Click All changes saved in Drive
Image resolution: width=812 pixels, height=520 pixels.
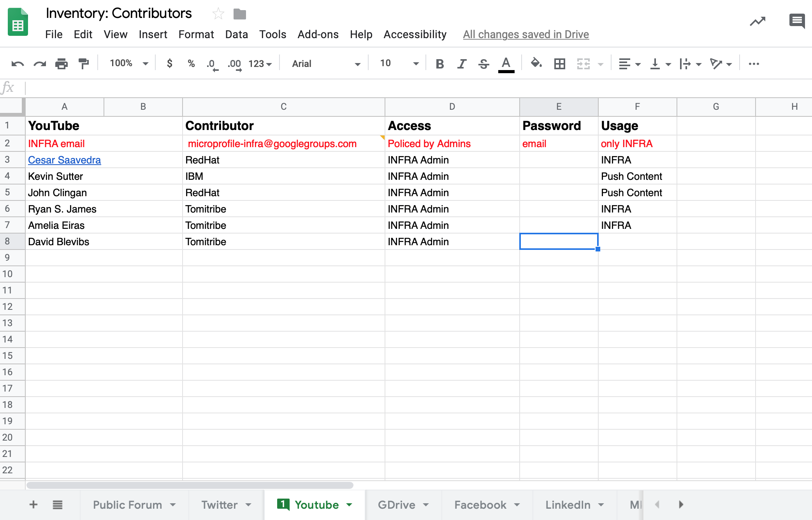pyautogui.click(x=526, y=35)
